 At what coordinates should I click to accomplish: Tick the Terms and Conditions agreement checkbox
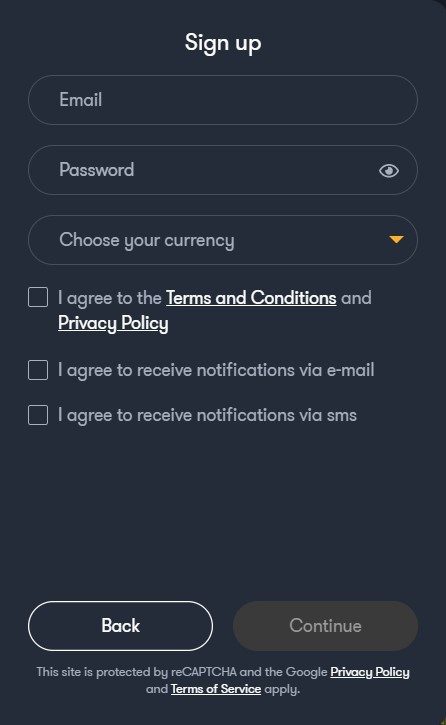pos(38,297)
